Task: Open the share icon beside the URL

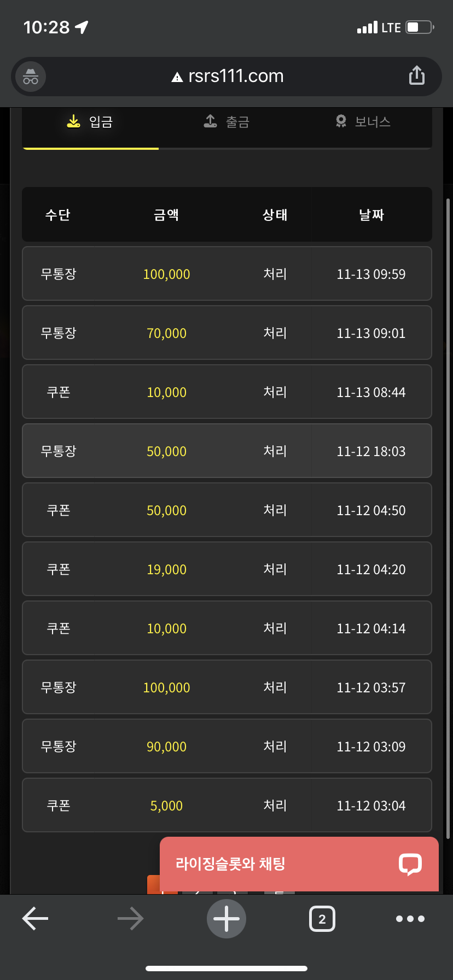Action: 417,75
